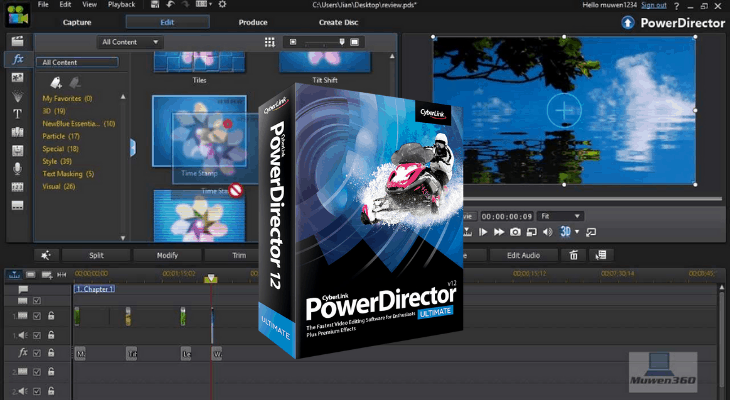The image size is (730, 400).
Task: Open the timeline view dropdown in top toolbar
Action: pyautogui.click(x=204, y=5)
